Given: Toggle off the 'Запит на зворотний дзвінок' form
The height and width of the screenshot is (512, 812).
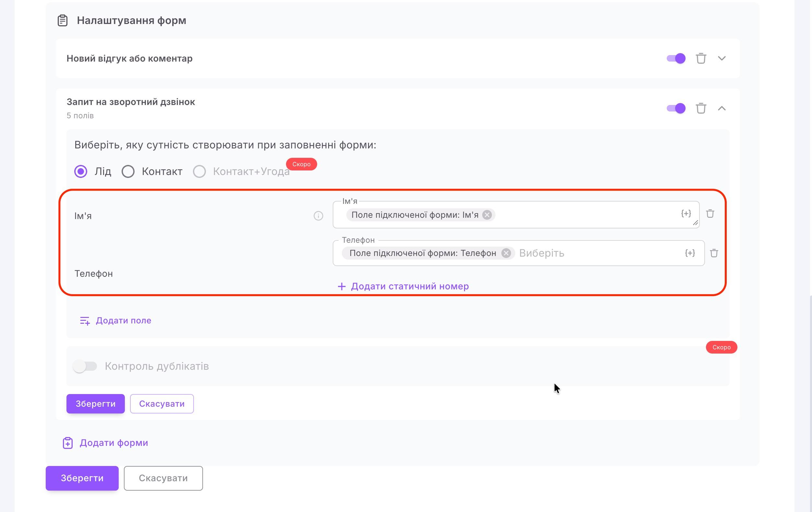Looking at the screenshot, I should point(676,108).
